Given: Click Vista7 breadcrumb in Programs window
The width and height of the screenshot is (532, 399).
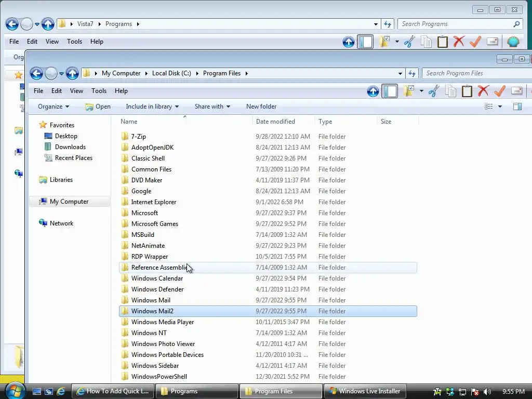Looking at the screenshot, I should (85, 24).
